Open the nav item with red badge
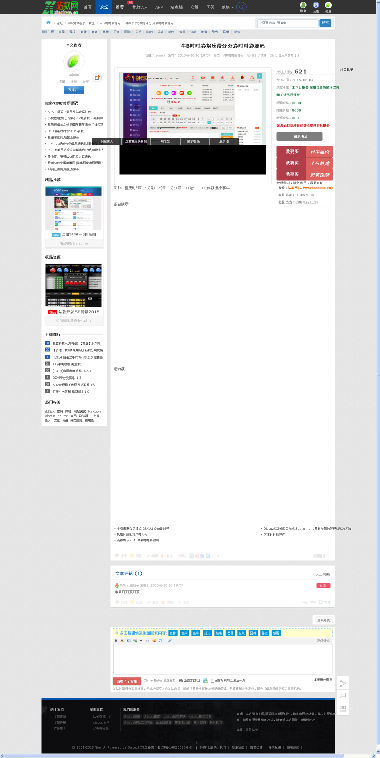Viewport: 380px width, 758px height. point(120,7)
